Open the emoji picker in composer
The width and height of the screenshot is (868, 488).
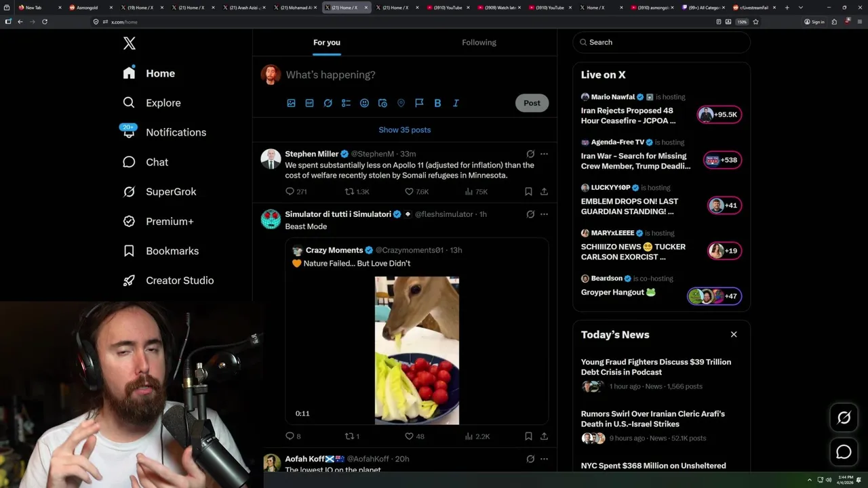click(364, 103)
